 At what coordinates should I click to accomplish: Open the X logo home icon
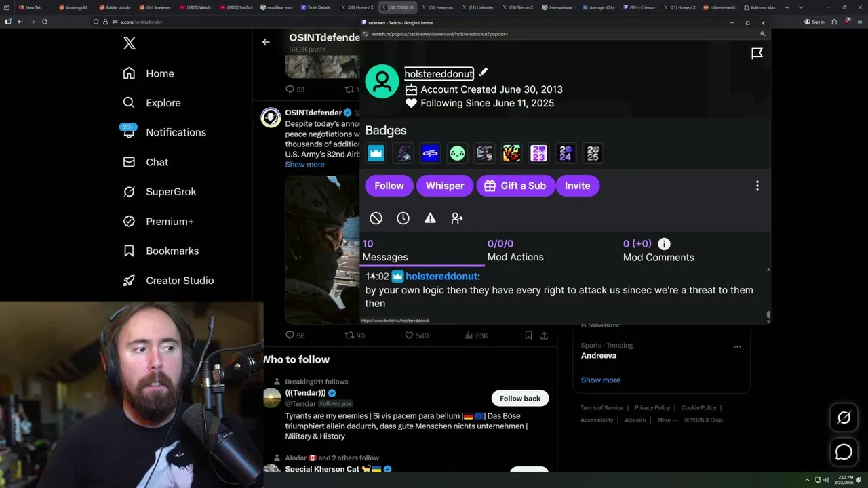coord(130,43)
